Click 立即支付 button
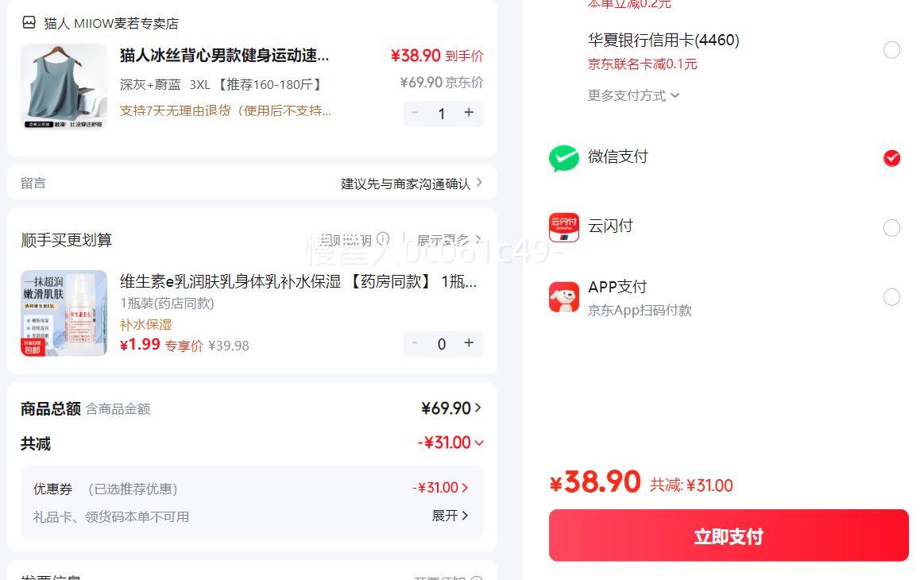924x580 pixels. click(x=728, y=536)
